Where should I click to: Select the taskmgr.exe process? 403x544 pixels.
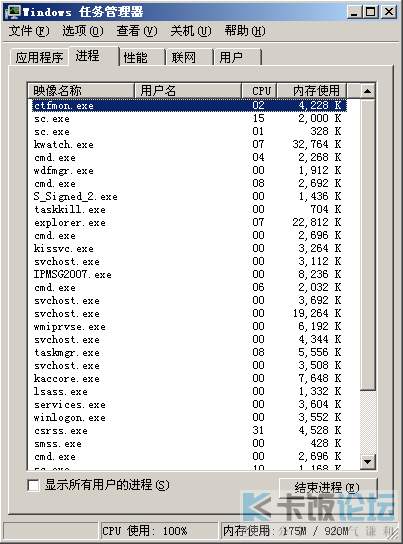coord(189,352)
